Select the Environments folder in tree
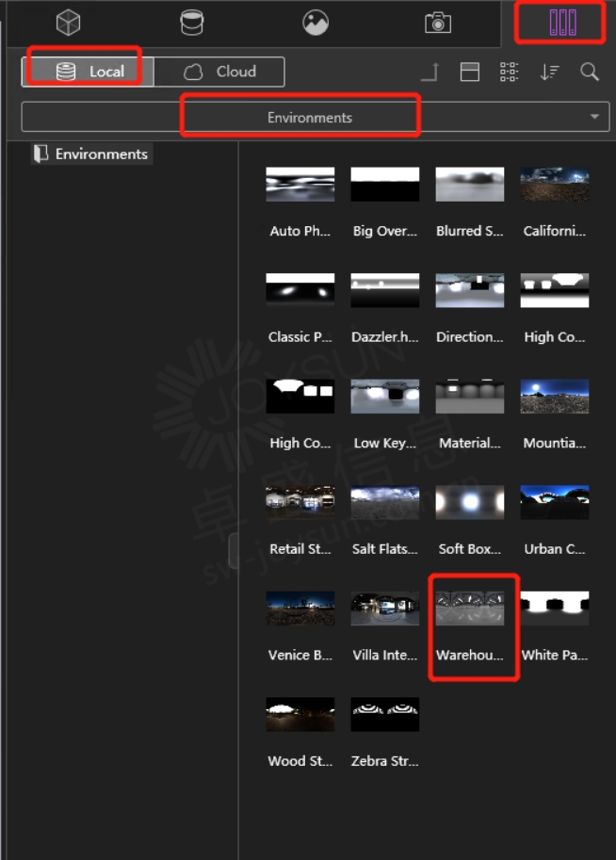 point(91,154)
